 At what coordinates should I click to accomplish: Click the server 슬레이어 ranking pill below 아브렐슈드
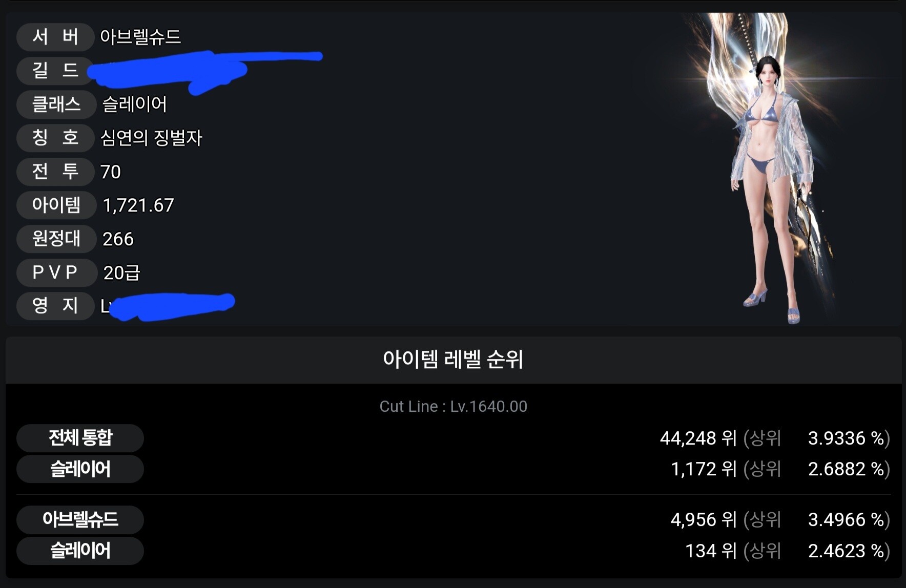tap(80, 551)
